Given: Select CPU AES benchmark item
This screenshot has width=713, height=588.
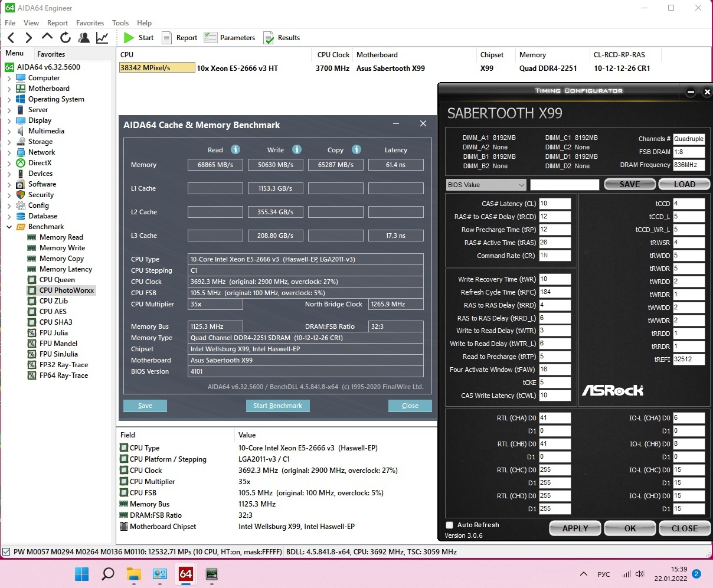Looking at the screenshot, I should click(x=53, y=312).
